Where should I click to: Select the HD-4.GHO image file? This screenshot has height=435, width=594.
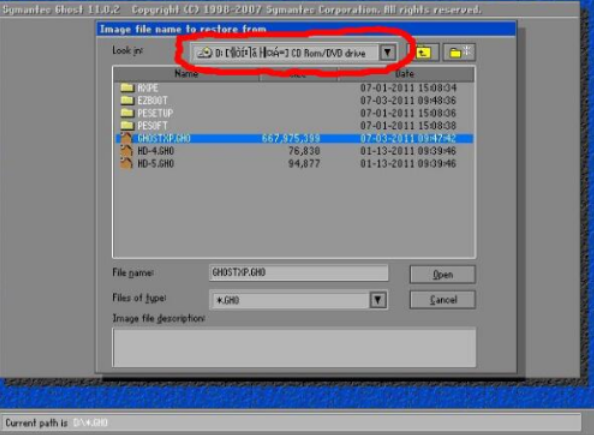pyautogui.click(x=294, y=151)
